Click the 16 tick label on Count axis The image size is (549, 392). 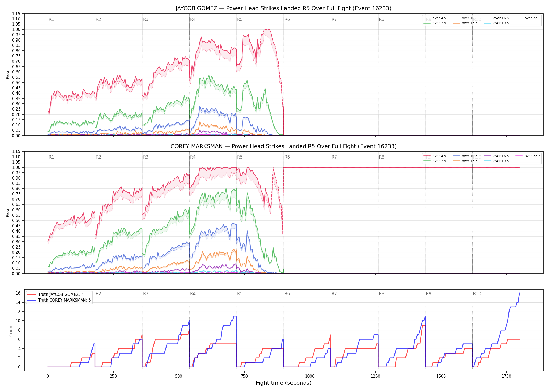[18, 293]
